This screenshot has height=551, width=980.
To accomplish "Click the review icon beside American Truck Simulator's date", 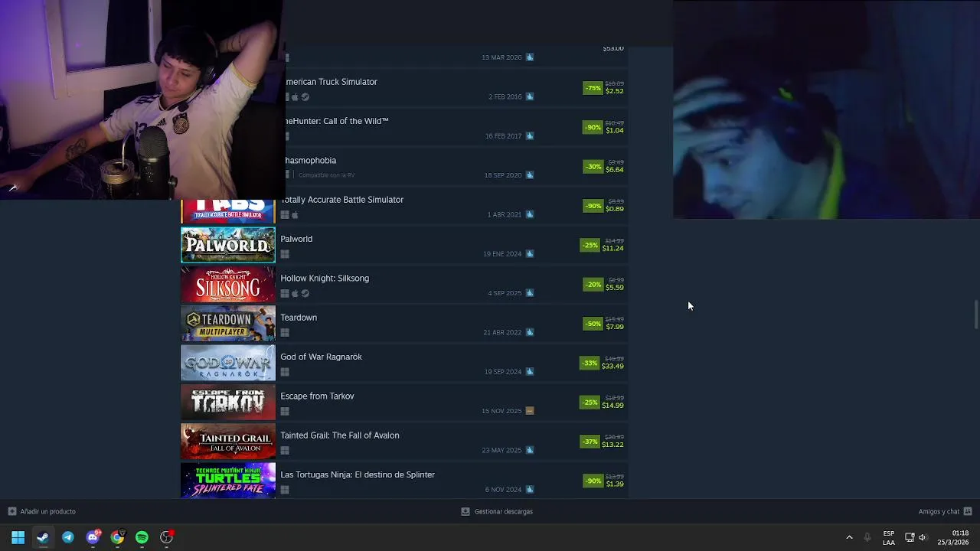I will pyautogui.click(x=530, y=97).
